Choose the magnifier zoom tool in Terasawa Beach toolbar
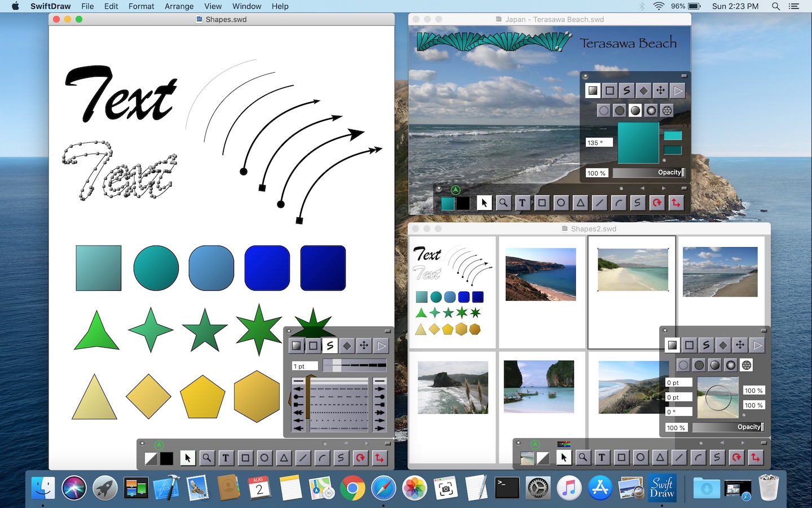Viewport: 812px width, 508px height. [x=503, y=203]
